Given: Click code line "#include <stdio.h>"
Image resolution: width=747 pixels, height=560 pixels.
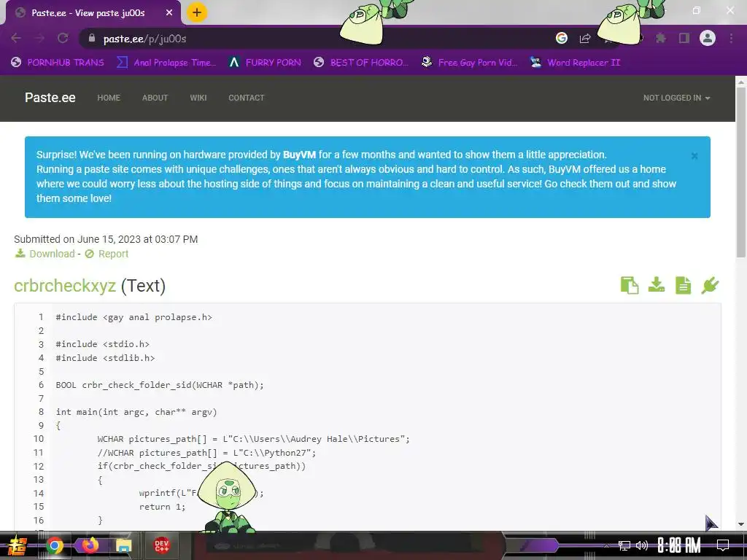Looking at the screenshot, I should [102, 344].
